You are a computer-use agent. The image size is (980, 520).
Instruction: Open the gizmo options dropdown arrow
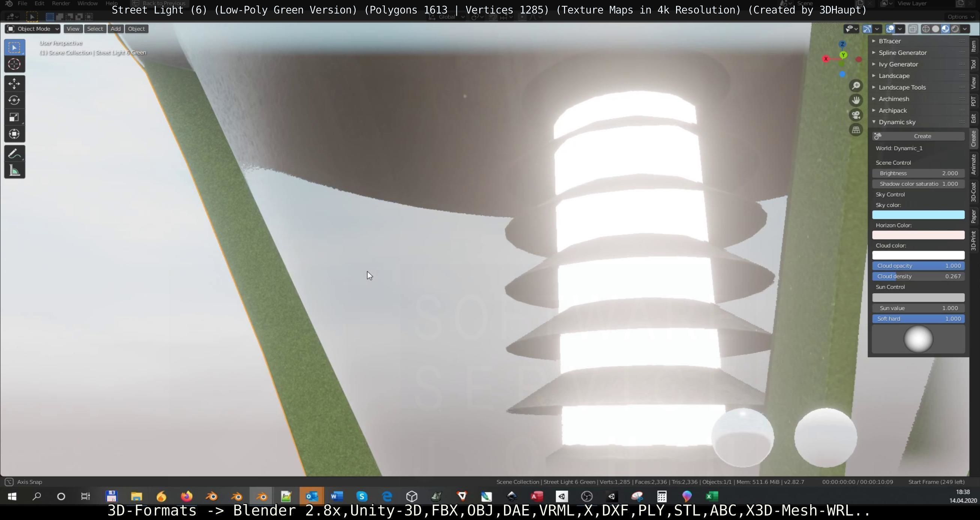click(x=877, y=29)
